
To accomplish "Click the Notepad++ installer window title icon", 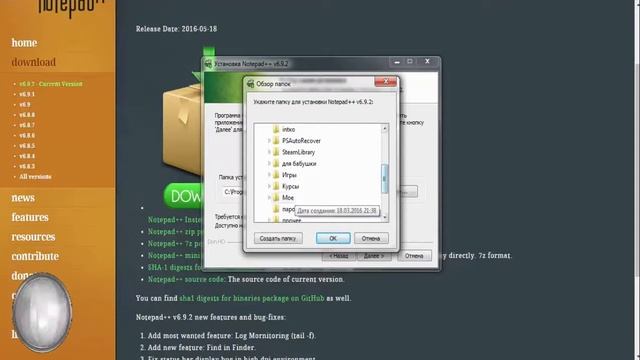I will (x=208, y=64).
